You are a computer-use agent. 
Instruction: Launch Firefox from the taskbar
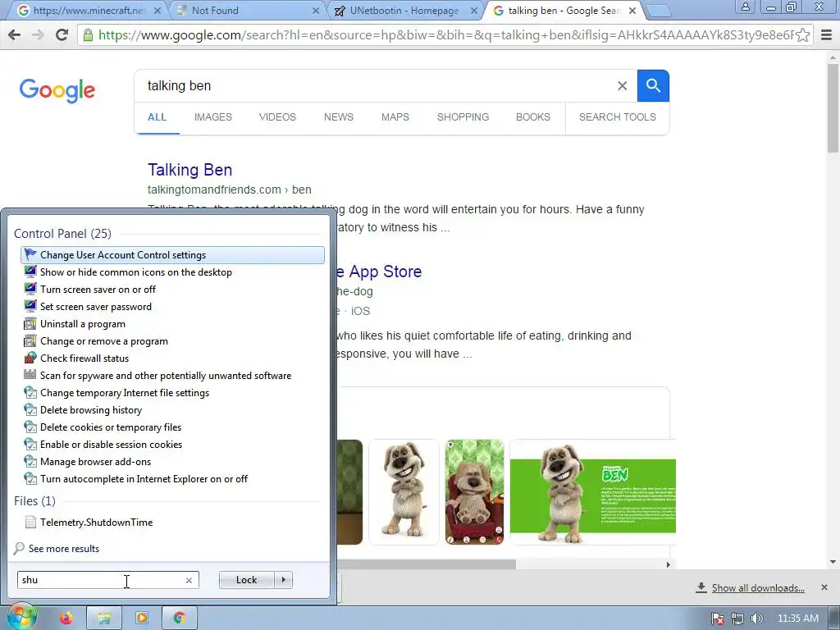click(66, 619)
